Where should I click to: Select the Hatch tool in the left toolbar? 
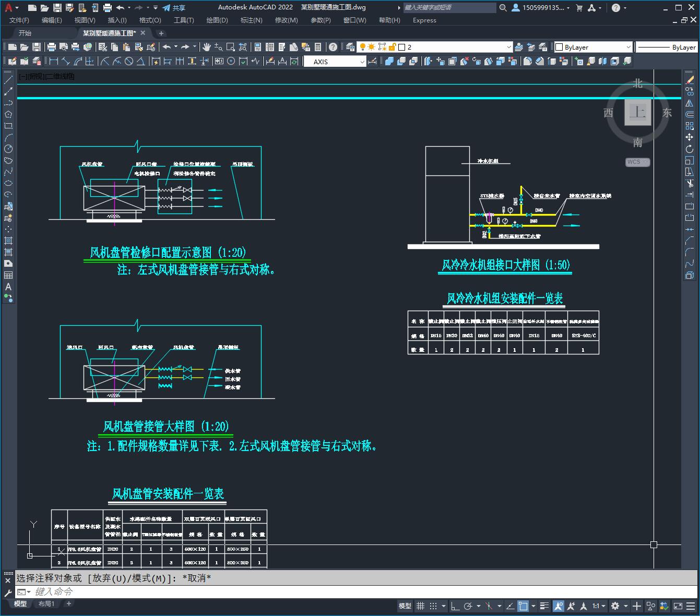(8, 241)
